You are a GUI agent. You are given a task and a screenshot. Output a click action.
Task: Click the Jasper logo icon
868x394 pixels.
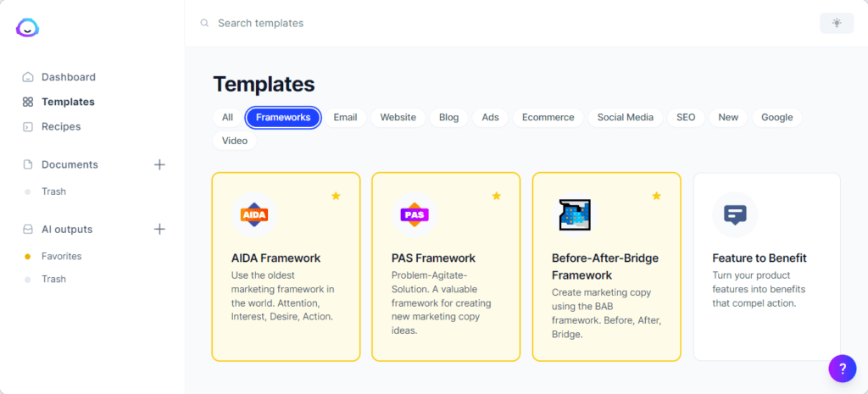(x=27, y=27)
